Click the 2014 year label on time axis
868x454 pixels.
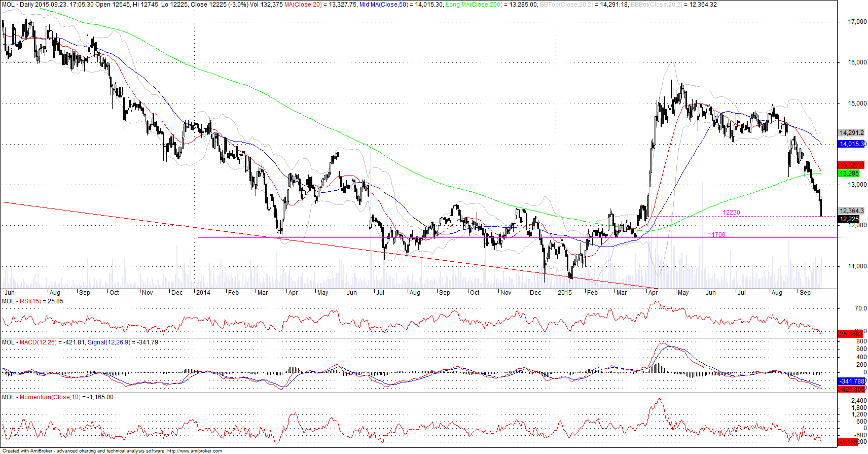[x=203, y=293]
